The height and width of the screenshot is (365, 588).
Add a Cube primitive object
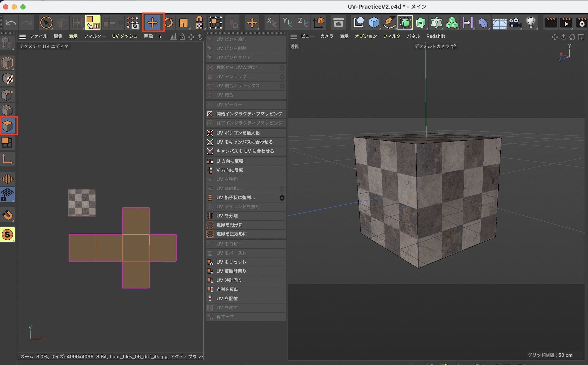coord(374,23)
